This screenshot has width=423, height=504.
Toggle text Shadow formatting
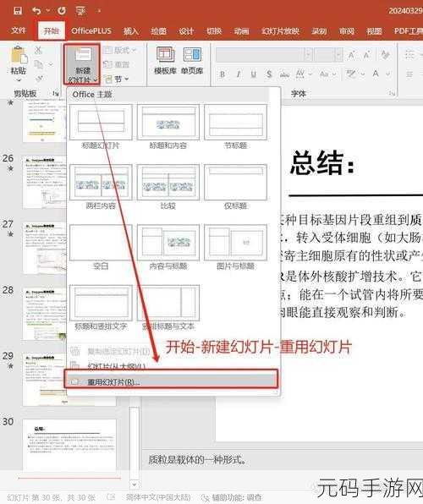[269, 74]
